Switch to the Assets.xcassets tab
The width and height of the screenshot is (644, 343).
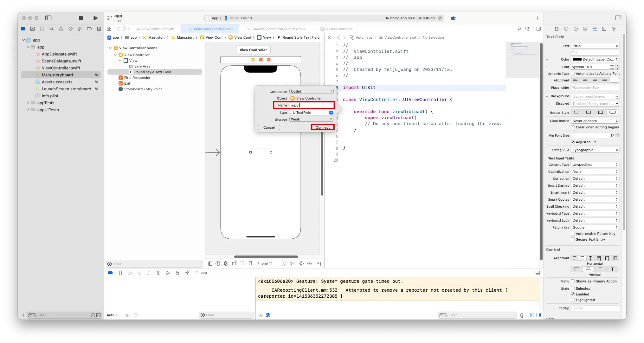tap(339, 29)
